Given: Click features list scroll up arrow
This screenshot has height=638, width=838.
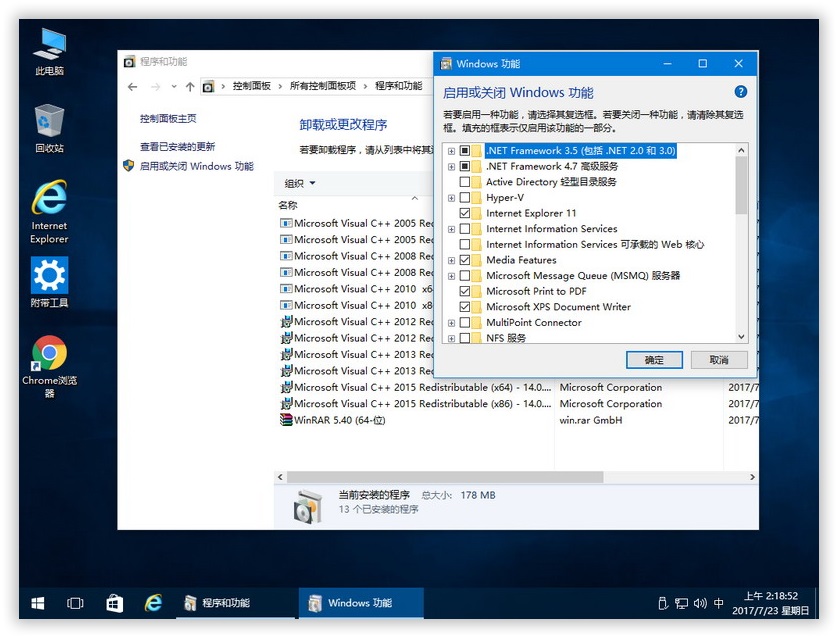Looking at the screenshot, I should [741, 150].
